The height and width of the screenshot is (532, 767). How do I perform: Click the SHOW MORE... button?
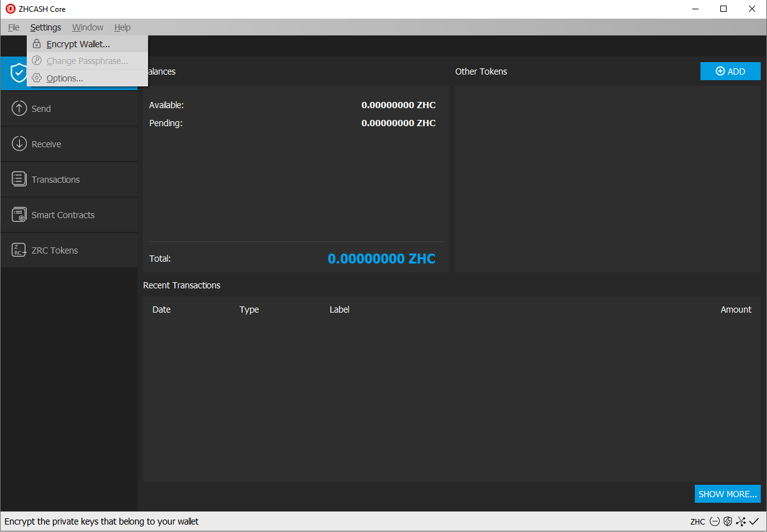click(728, 494)
